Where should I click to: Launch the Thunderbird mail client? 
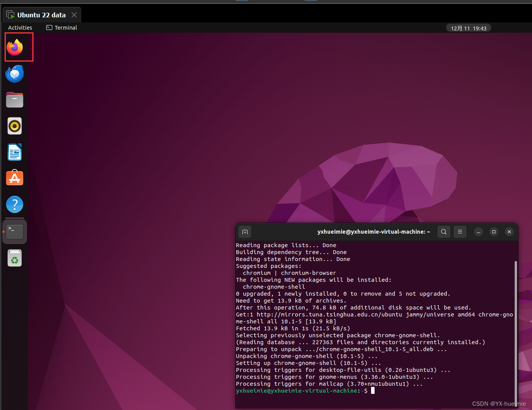tap(14, 74)
